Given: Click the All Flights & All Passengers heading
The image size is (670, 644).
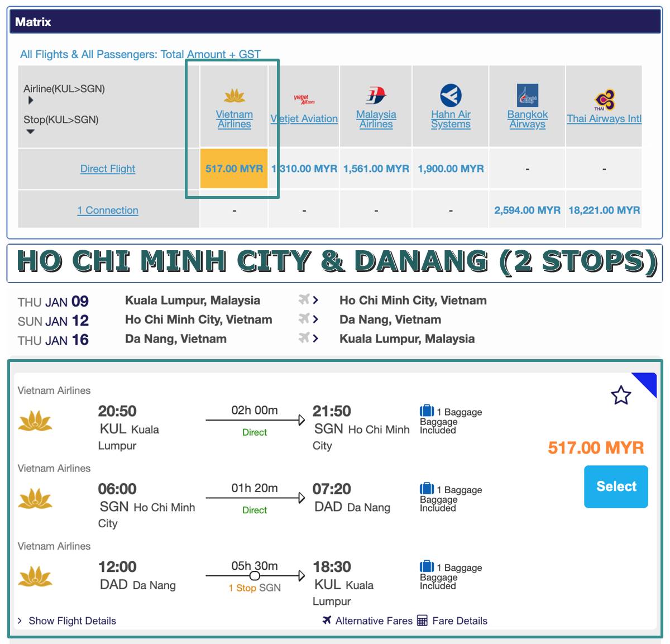Looking at the screenshot, I should click(x=140, y=54).
